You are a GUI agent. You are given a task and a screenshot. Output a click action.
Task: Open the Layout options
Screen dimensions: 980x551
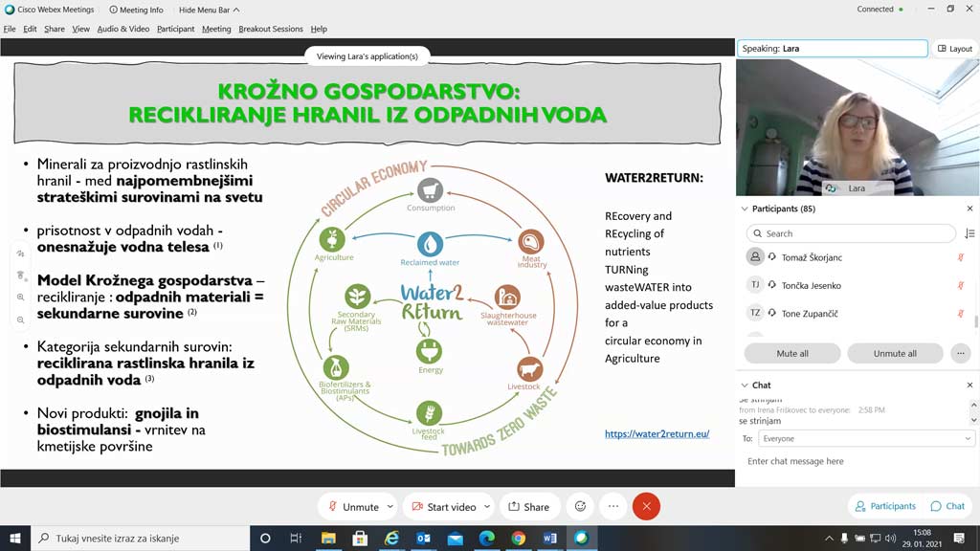tap(955, 48)
